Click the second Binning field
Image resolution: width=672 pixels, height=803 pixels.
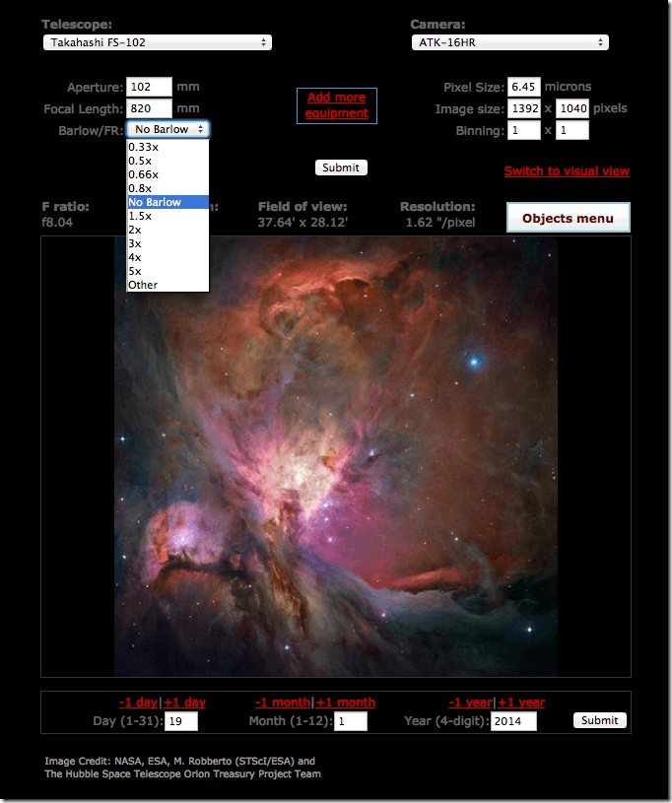pyautogui.click(x=572, y=130)
